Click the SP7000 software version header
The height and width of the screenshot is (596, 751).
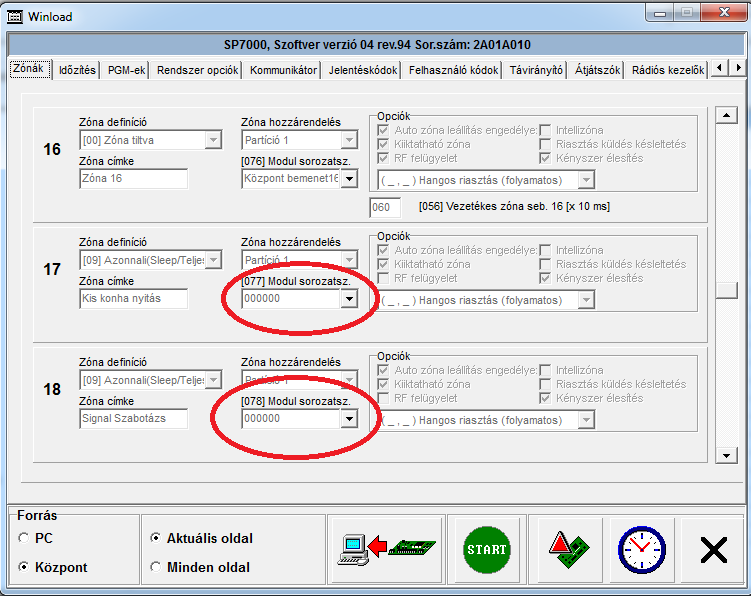tap(377, 45)
